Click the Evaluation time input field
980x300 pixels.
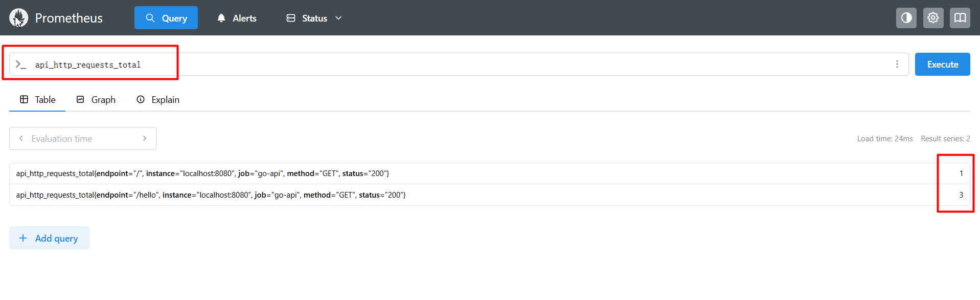82,139
